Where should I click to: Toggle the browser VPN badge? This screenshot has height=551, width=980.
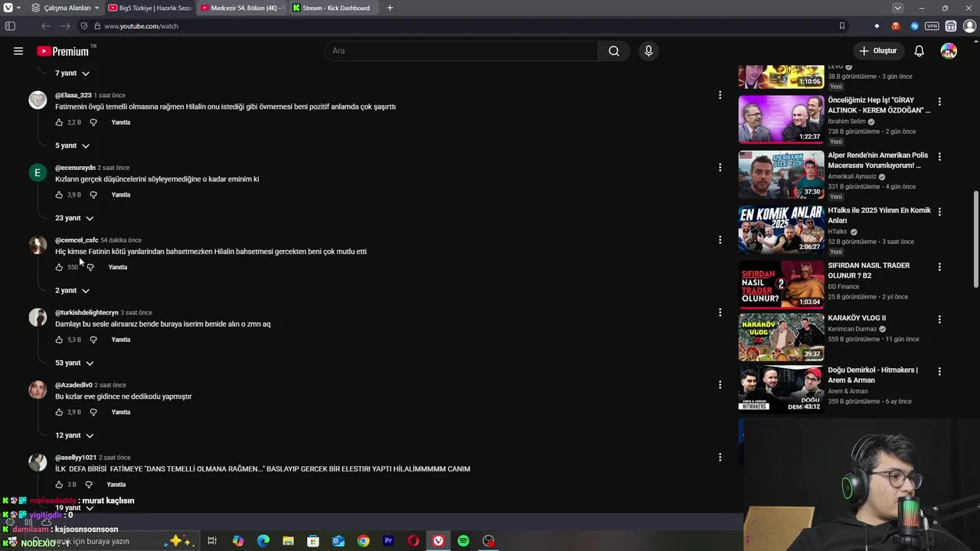[x=932, y=26]
